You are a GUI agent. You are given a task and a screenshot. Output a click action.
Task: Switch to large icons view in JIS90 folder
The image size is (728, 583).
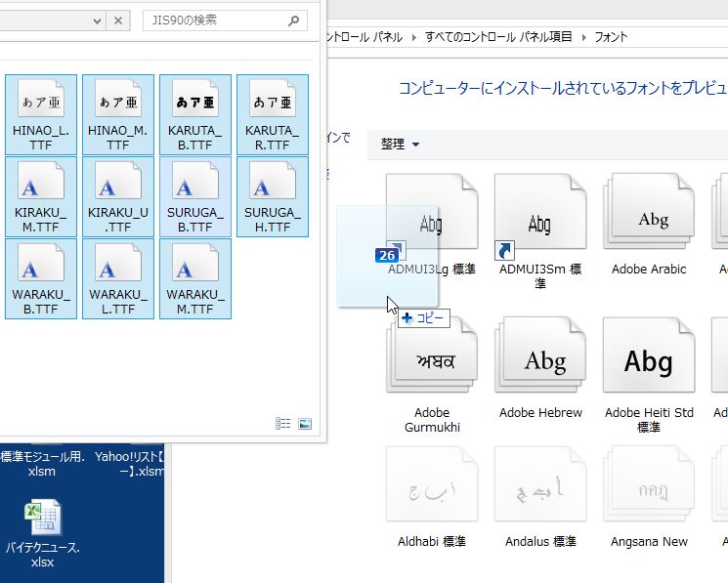[305, 424]
